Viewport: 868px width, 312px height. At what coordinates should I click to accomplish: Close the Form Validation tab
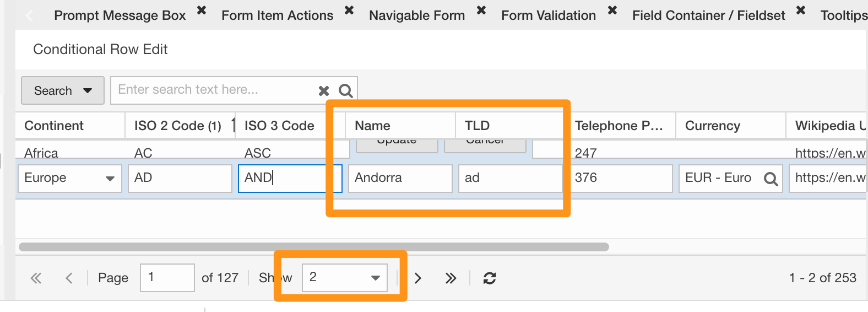tap(612, 10)
